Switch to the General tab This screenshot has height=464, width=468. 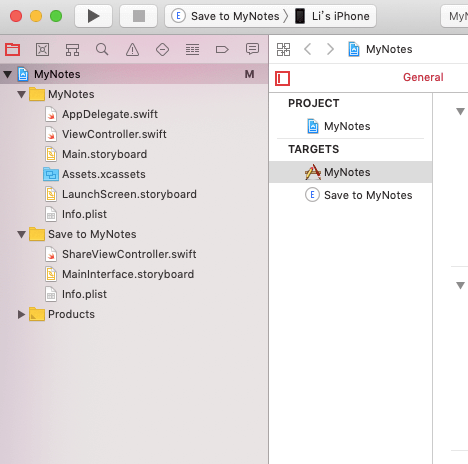[x=423, y=77]
